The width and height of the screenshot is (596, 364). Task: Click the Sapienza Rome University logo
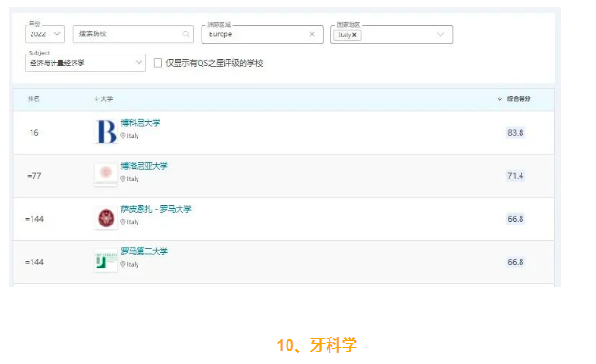(x=106, y=219)
